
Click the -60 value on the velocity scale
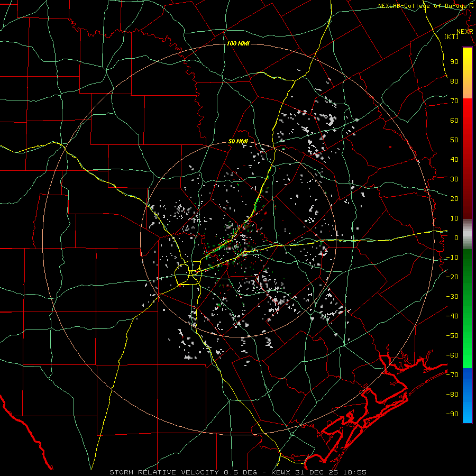[x=452, y=355]
